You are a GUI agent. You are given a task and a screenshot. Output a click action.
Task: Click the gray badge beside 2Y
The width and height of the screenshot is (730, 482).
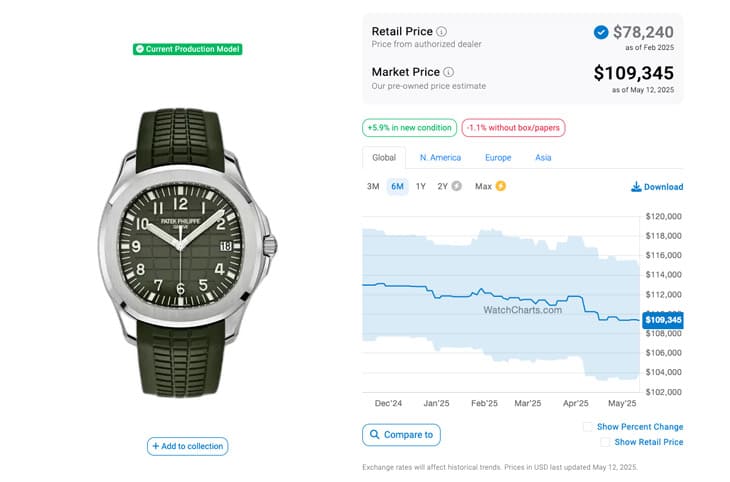pyautogui.click(x=457, y=186)
